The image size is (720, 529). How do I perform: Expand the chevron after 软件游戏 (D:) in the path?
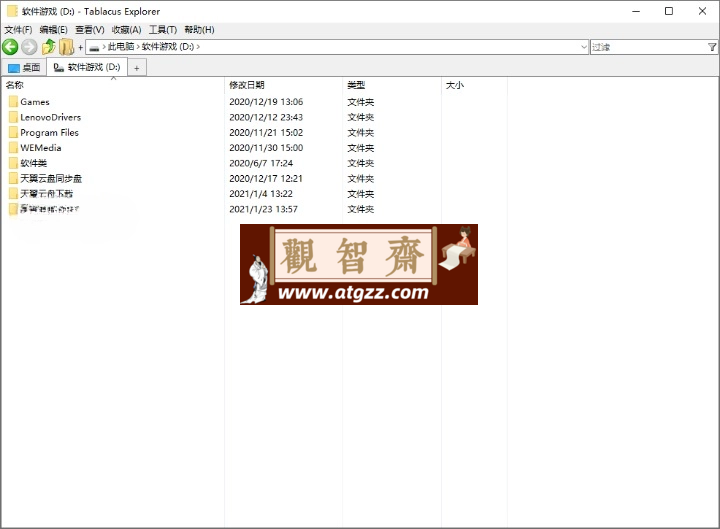pos(198,47)
